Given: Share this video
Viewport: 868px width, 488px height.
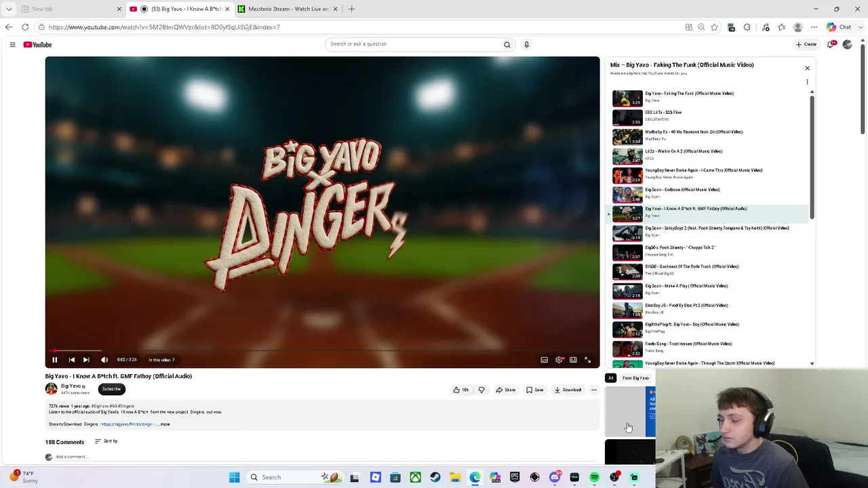Looking at the screenshot, I should (506, 390).
